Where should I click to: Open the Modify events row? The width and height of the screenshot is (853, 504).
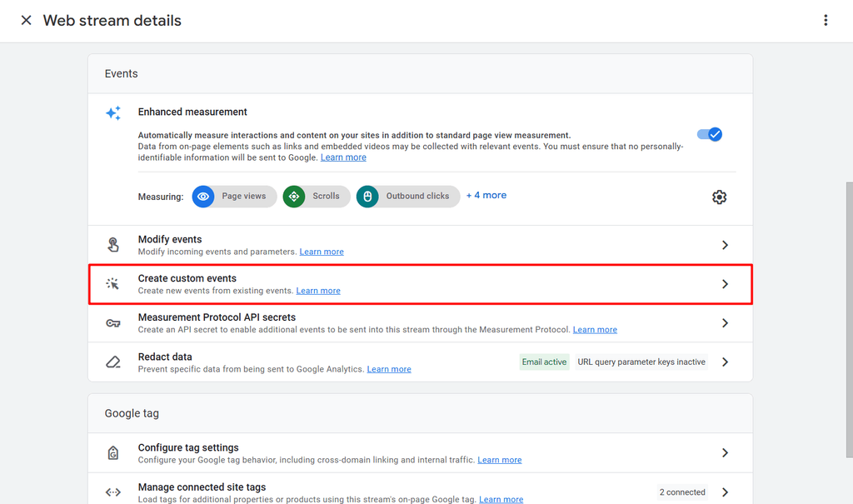coord(421,245)
